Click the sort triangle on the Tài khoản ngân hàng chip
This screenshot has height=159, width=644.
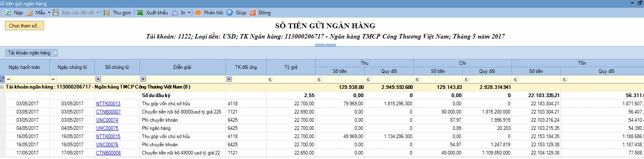pyautogui.click(x=55, y=52)
